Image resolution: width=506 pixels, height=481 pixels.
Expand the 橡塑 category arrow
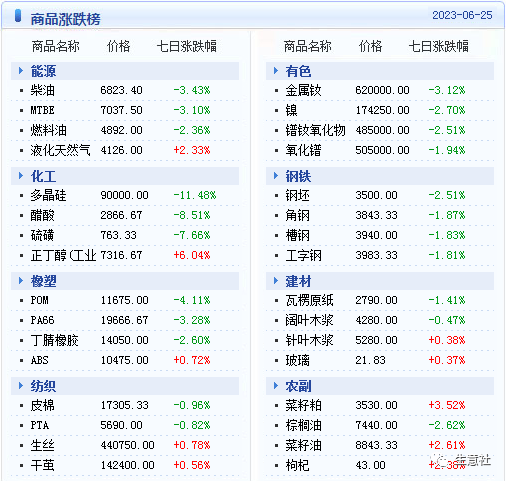point(21,281)
